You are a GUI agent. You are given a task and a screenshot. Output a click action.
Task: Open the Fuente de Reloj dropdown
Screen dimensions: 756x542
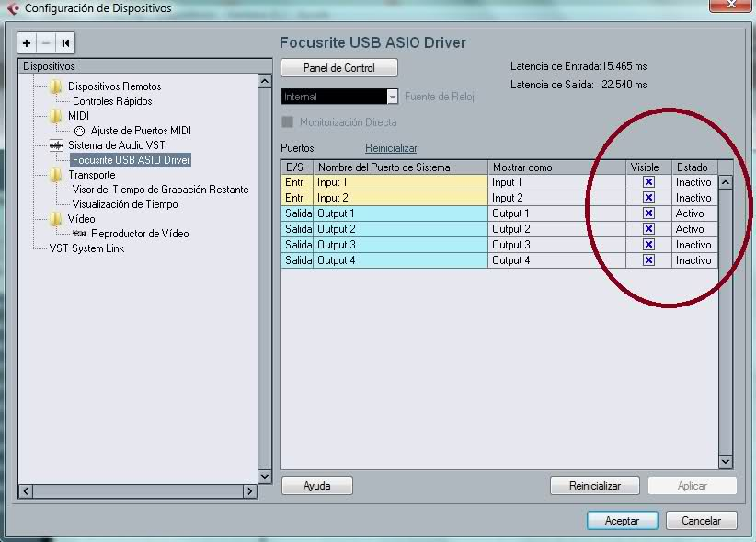click(393, 97)
